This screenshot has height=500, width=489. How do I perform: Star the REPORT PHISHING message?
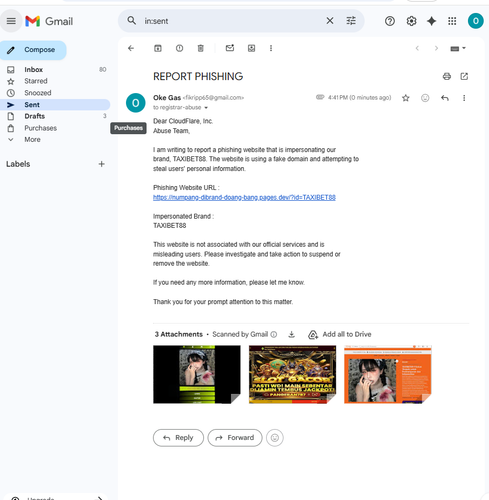405,98
